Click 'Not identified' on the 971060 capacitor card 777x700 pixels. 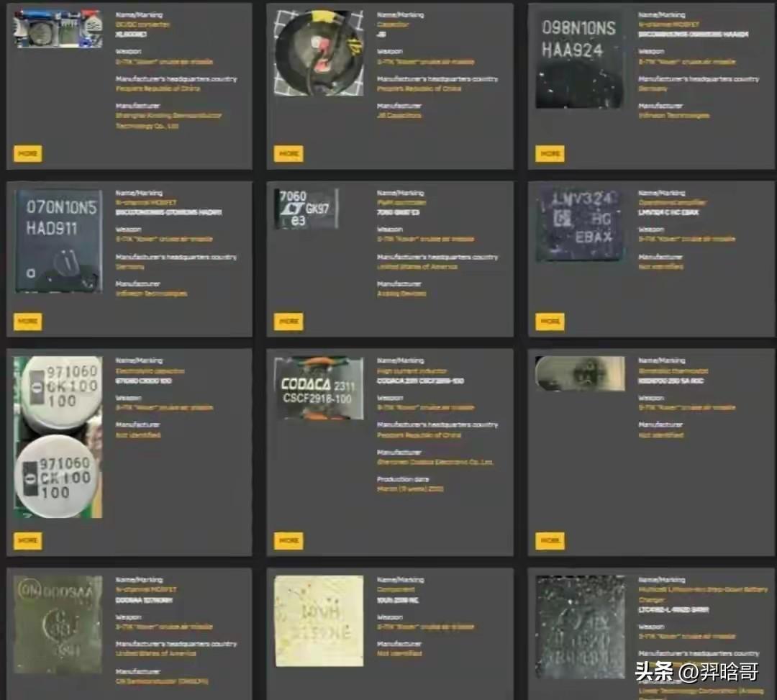point(137,435)
